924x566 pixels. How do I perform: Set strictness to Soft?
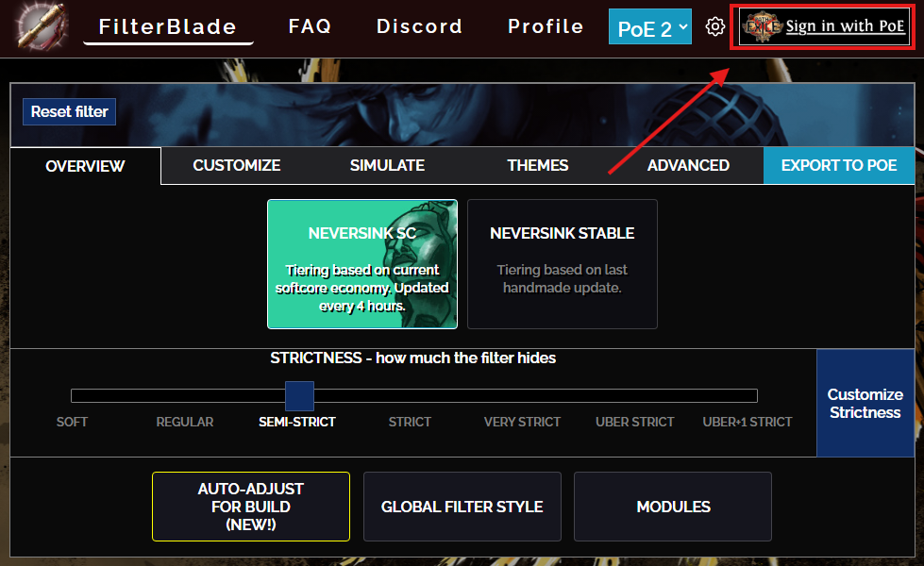point(72,422)
